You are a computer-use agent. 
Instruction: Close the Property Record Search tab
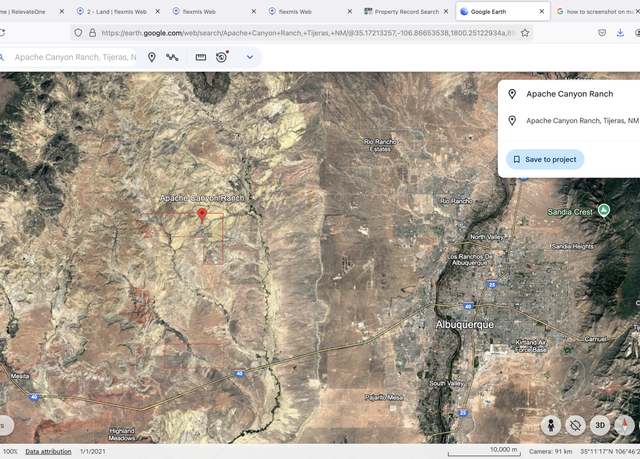coord(446,12)
